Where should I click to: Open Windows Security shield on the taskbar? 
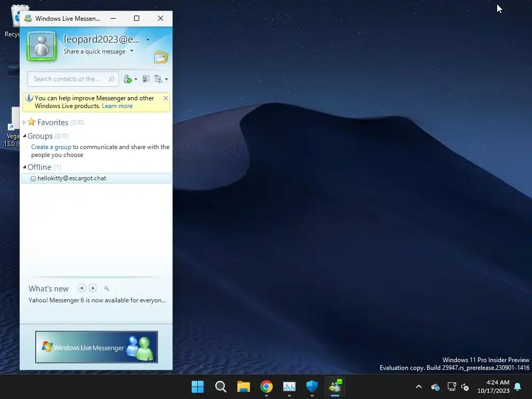(x=312, y=387)
